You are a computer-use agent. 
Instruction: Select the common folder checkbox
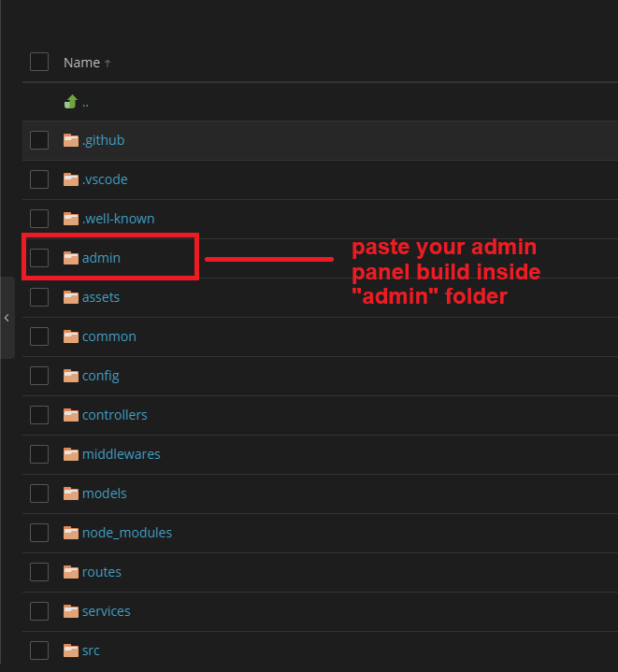[x=39, y=336]
